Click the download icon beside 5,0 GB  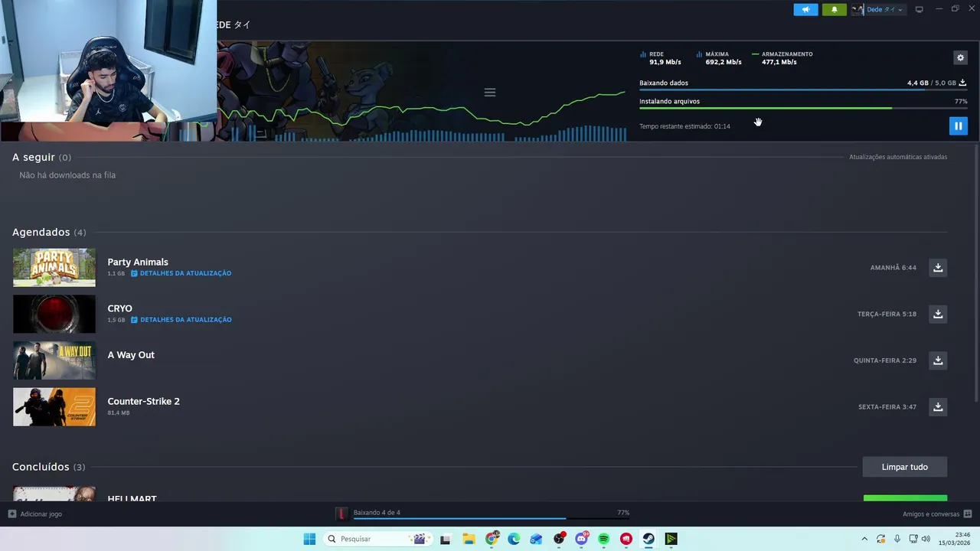click(x=962, y=83)
